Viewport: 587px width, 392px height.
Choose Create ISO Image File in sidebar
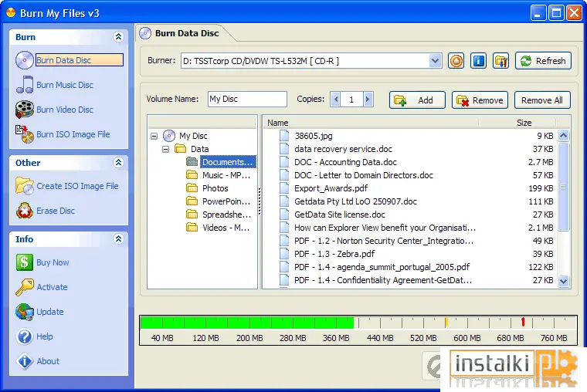pos(77,186)
